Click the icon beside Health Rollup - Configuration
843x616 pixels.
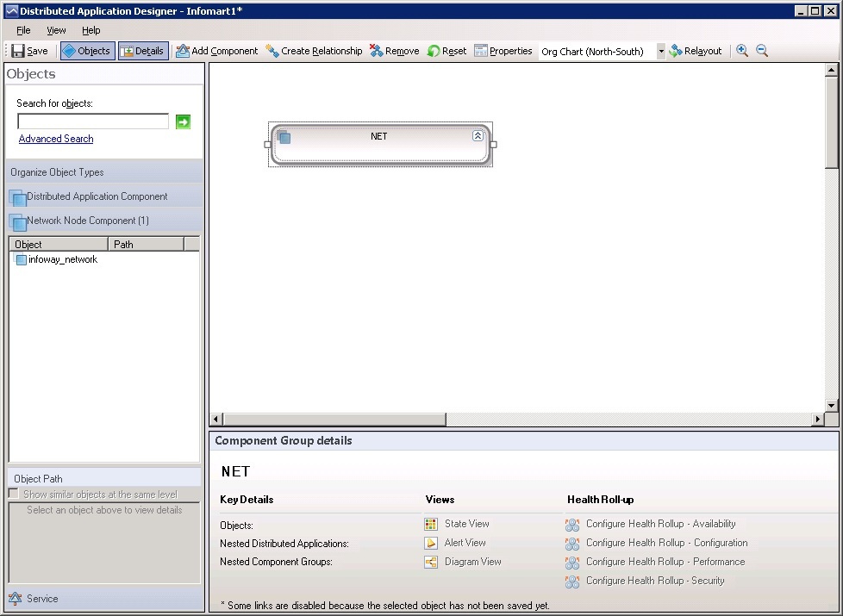pyautogui.click(x=572, y=544)
